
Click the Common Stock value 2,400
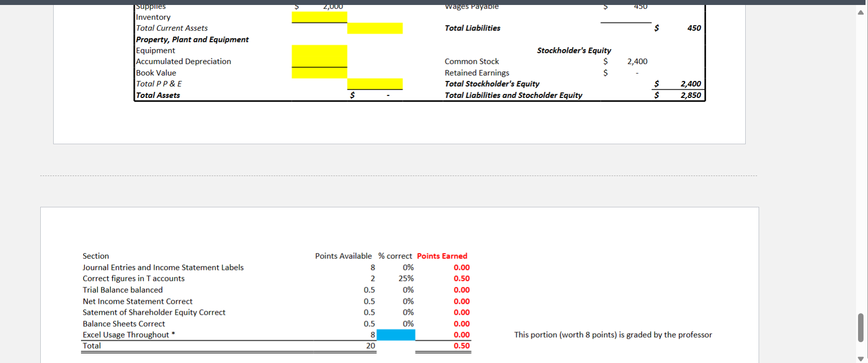pos(637,61)
